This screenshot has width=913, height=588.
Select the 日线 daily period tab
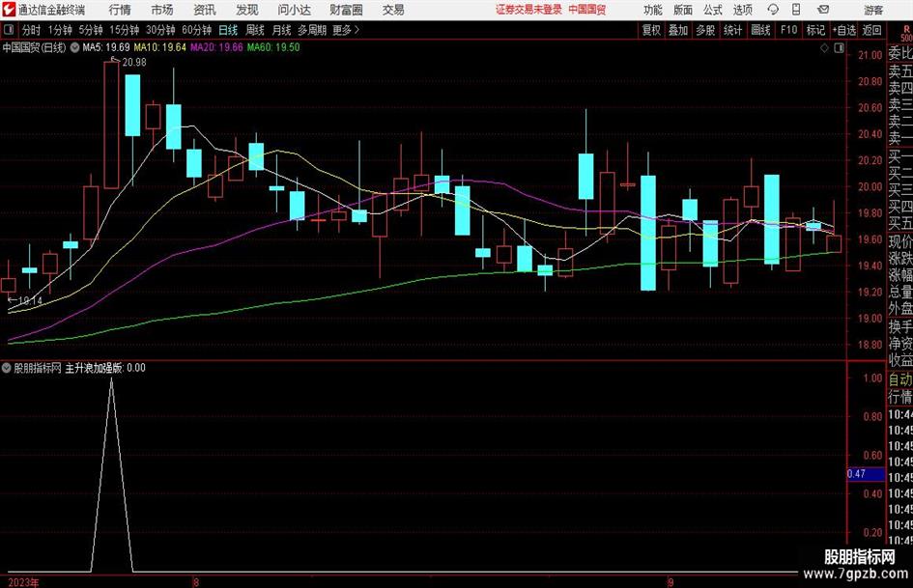[x=228, y=30]
